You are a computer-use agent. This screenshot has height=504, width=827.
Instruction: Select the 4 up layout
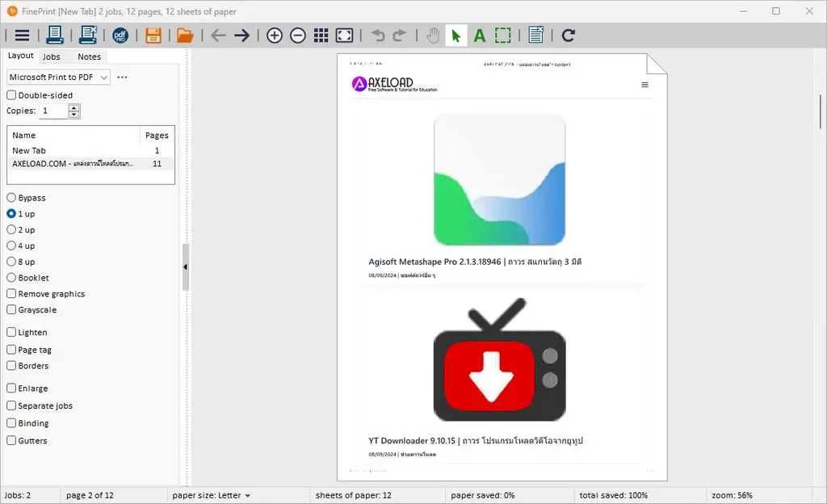coord(11,246)
